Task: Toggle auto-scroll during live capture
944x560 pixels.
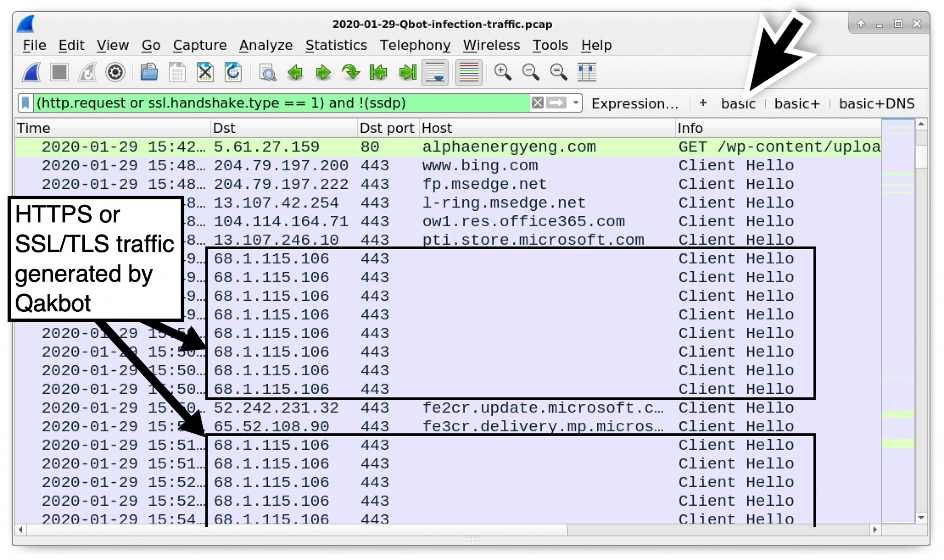Action: (x=436, y=72)
